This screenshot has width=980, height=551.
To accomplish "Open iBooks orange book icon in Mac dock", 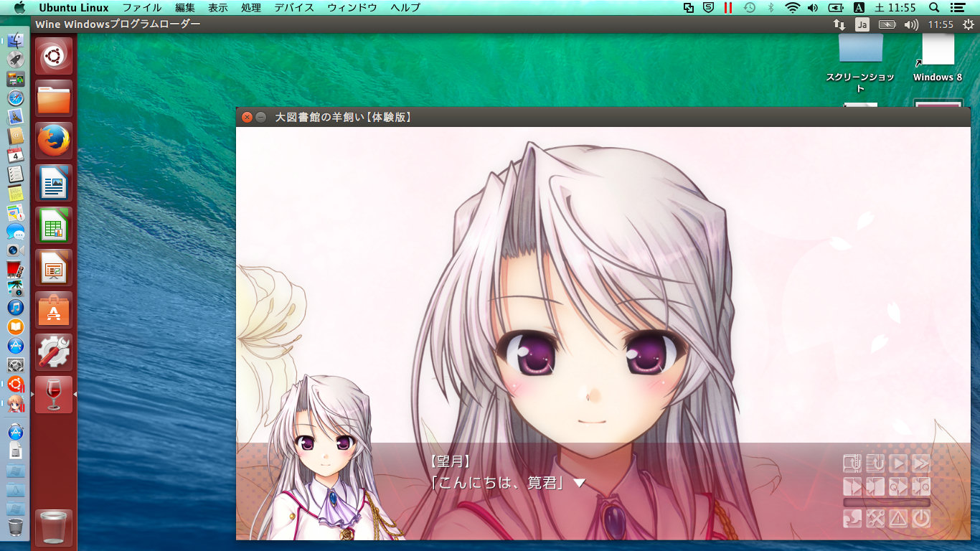I will coord(15,326).
